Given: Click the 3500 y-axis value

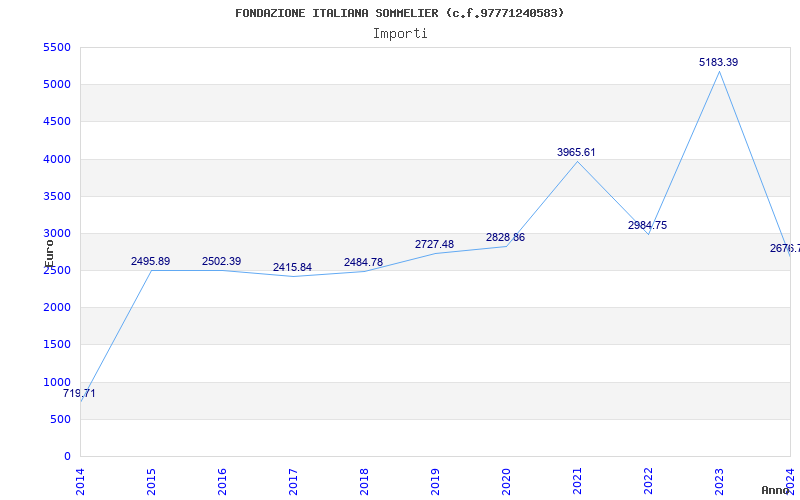Looking at the screenshot, I should click(57, 196).
